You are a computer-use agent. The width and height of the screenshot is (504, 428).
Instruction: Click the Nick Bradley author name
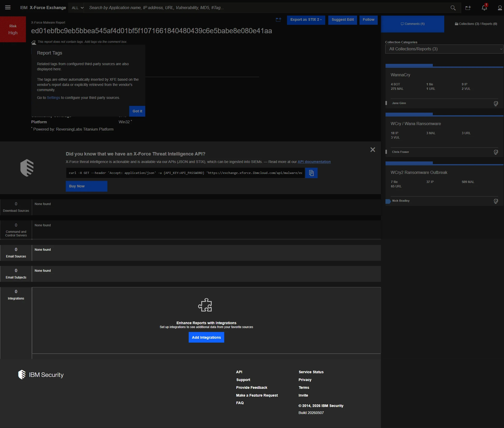pos(401,201)
